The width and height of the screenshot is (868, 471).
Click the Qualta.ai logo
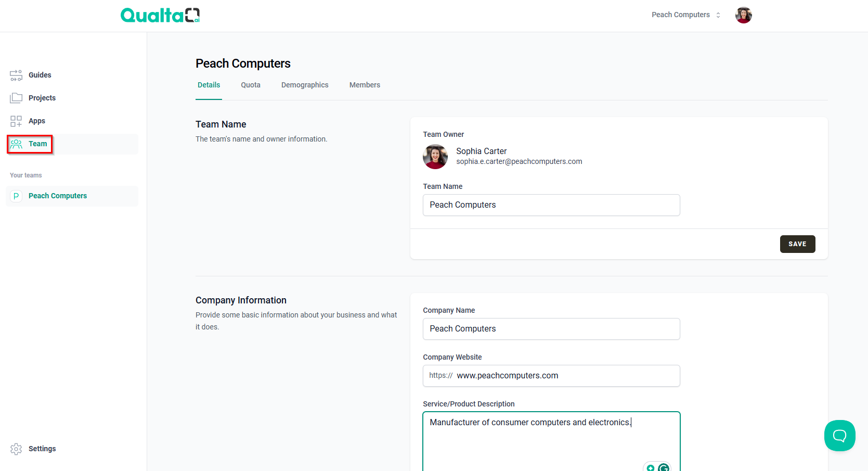[160, 15]
